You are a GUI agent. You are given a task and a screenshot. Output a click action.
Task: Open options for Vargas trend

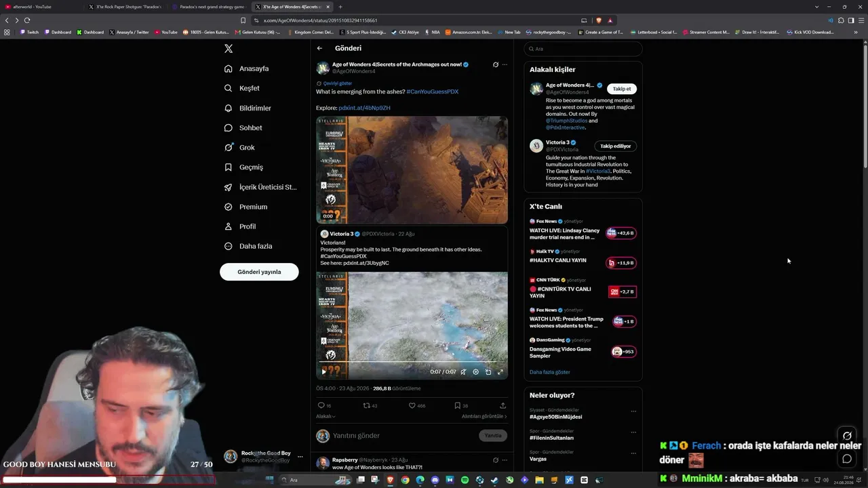(633, 453)
